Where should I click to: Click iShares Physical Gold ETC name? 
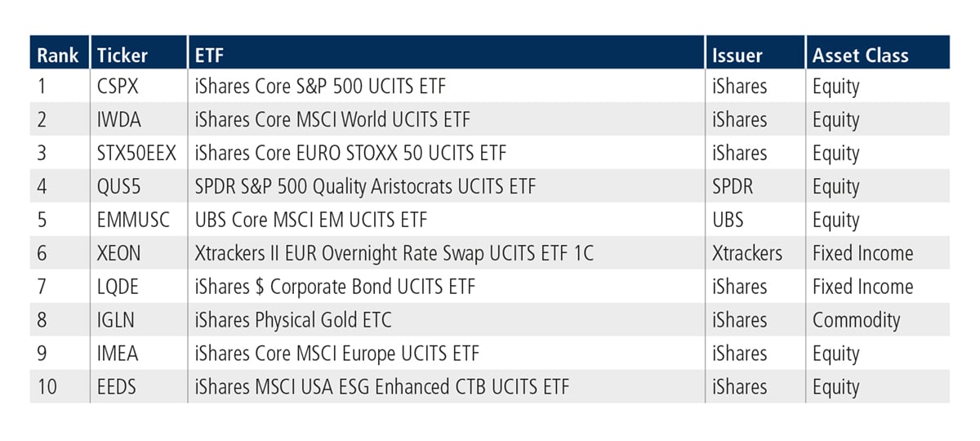pyautogui.click(x=293, y=320)
